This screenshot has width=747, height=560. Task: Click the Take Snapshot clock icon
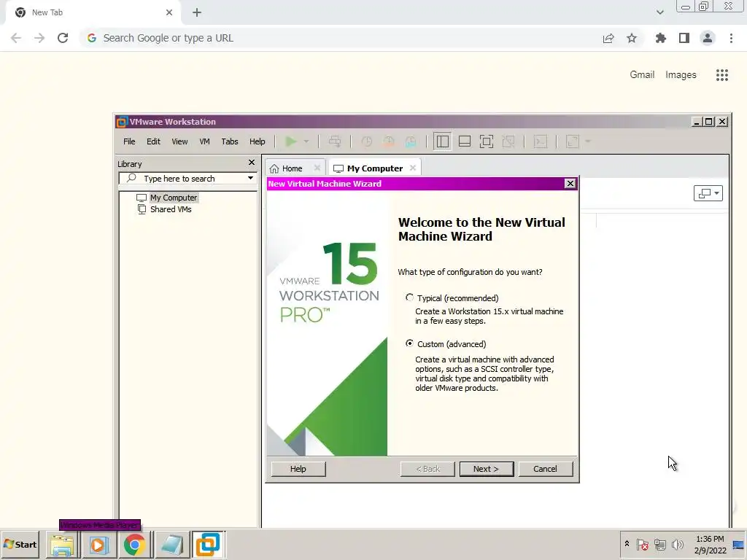[366, 141]
